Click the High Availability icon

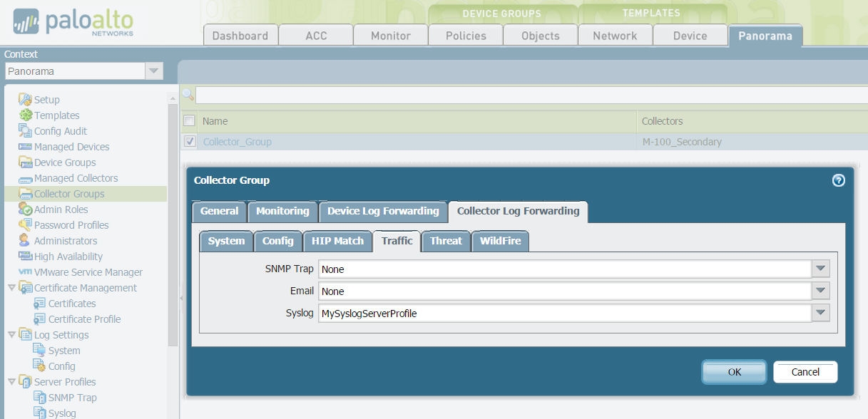[26, 257]
